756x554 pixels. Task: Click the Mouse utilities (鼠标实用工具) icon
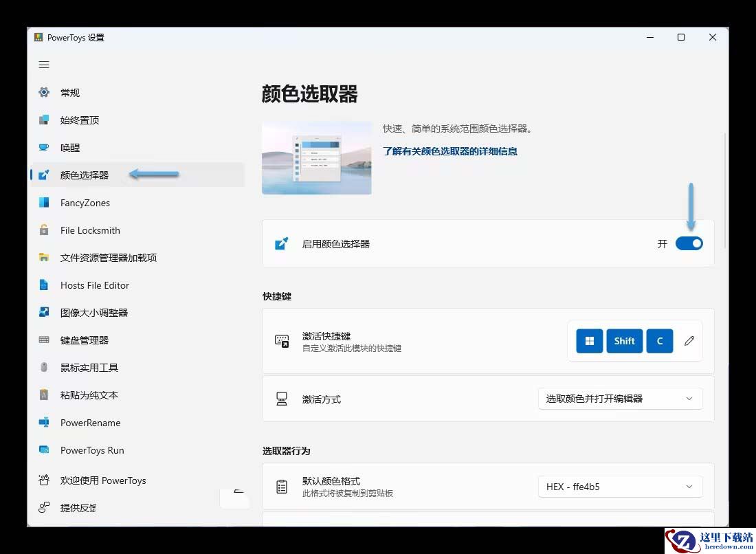click(44, 368)
